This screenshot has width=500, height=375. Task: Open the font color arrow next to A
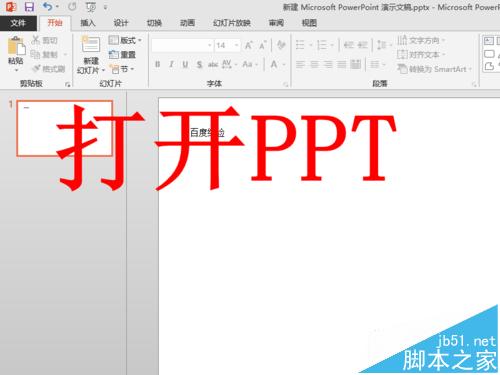(x=284, y=64)
